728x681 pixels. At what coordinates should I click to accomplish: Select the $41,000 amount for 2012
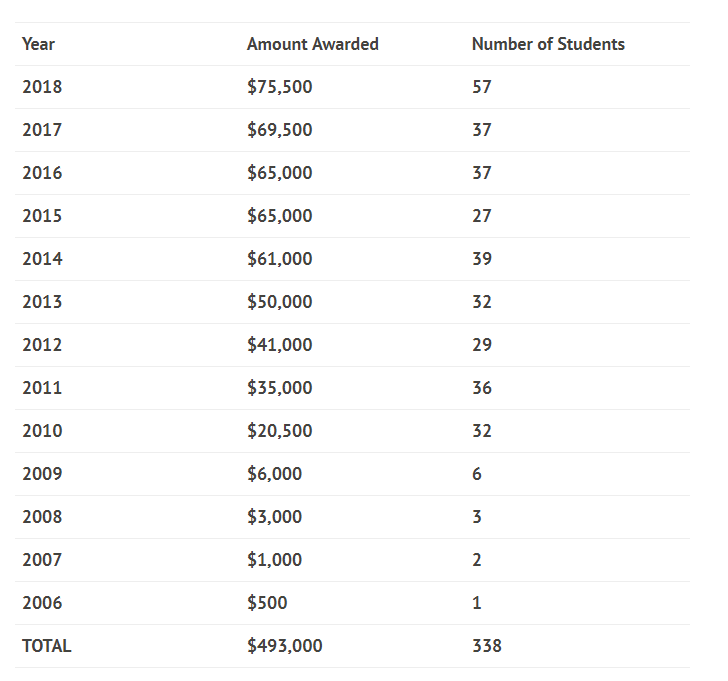click(280, 345)
